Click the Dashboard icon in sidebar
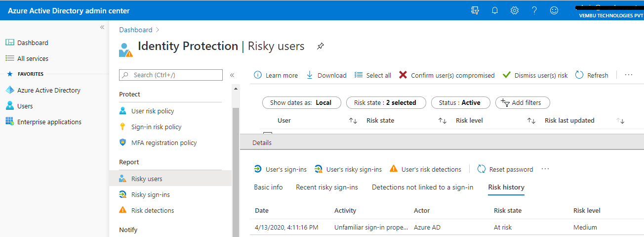The height and width of the screenshot is (237, 644). [9, 43]
